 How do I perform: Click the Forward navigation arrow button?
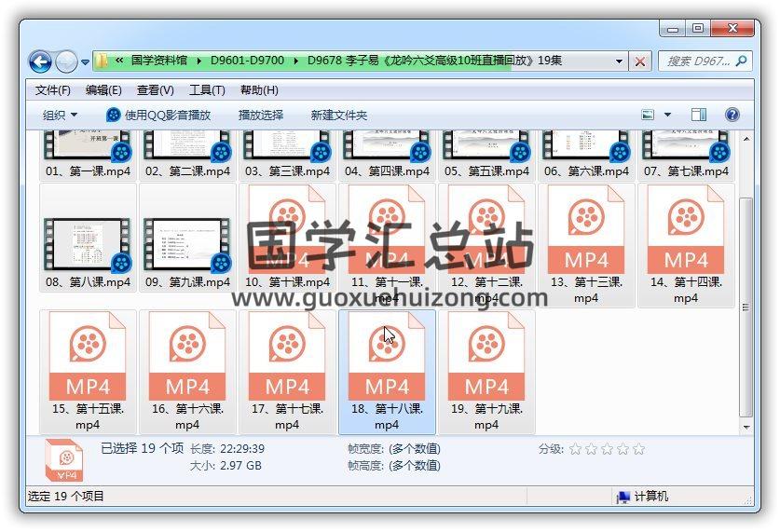(x=66, y=62)
